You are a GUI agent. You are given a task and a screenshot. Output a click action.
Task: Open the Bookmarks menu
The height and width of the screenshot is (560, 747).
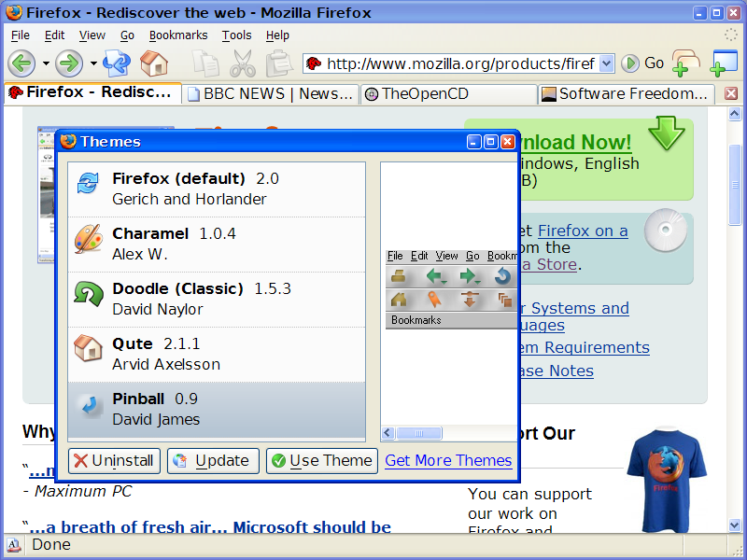pyautogui.click(x=178, y=35)
